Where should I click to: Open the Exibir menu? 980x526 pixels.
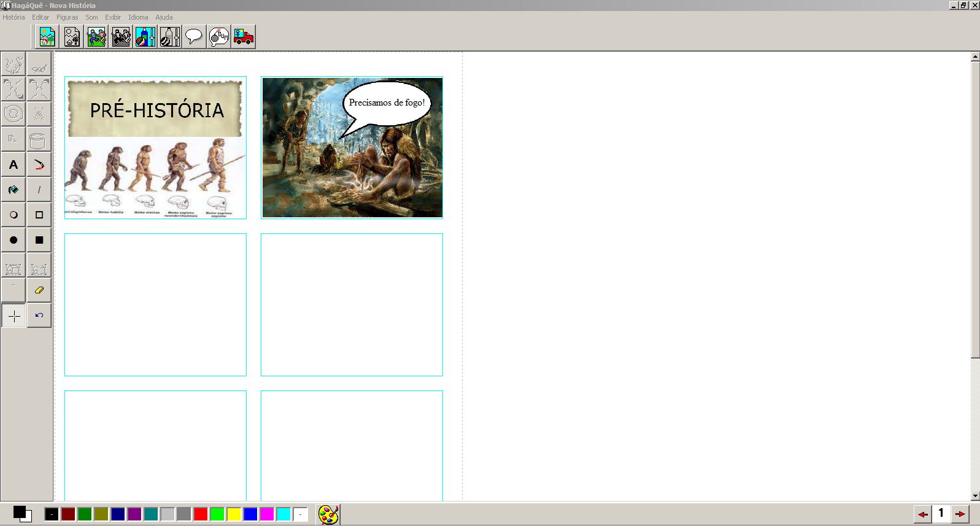113,17
